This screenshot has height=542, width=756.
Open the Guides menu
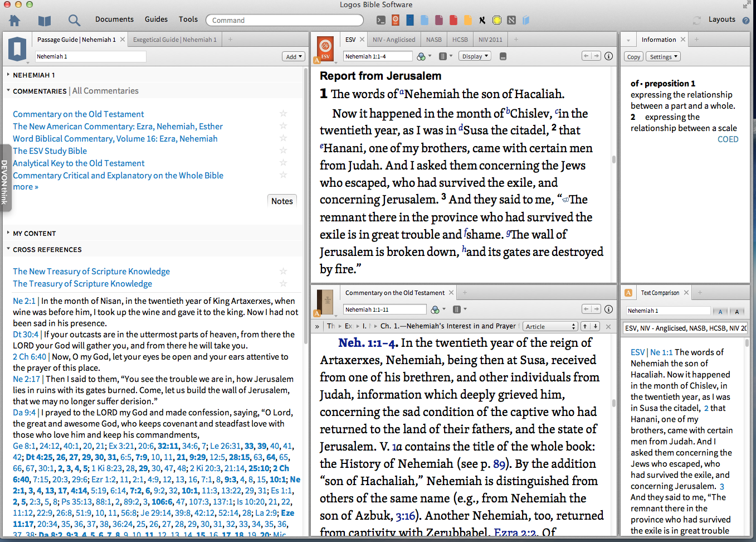156,20
